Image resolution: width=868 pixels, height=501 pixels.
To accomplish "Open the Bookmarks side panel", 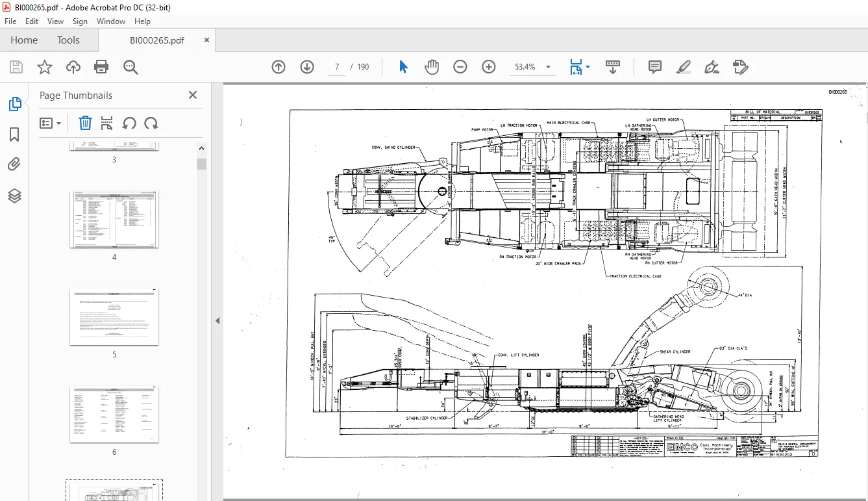I will click(14, 135).
